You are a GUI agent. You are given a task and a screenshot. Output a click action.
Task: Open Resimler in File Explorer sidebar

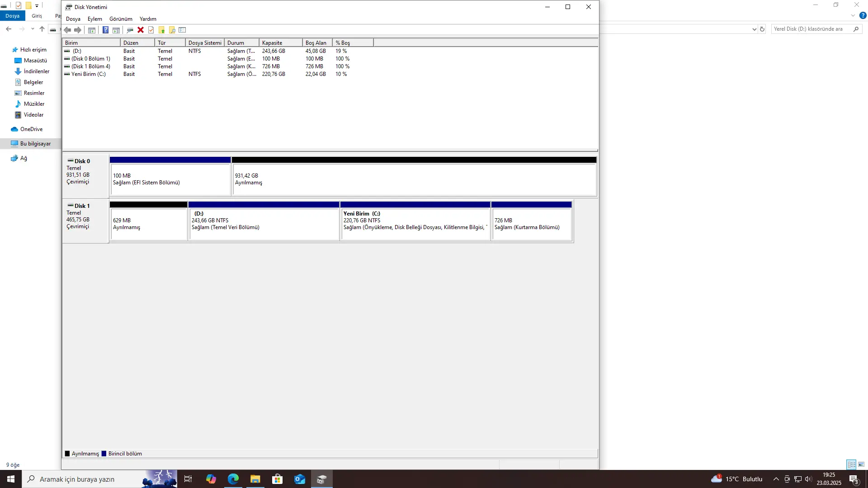[x=29, y=93]
